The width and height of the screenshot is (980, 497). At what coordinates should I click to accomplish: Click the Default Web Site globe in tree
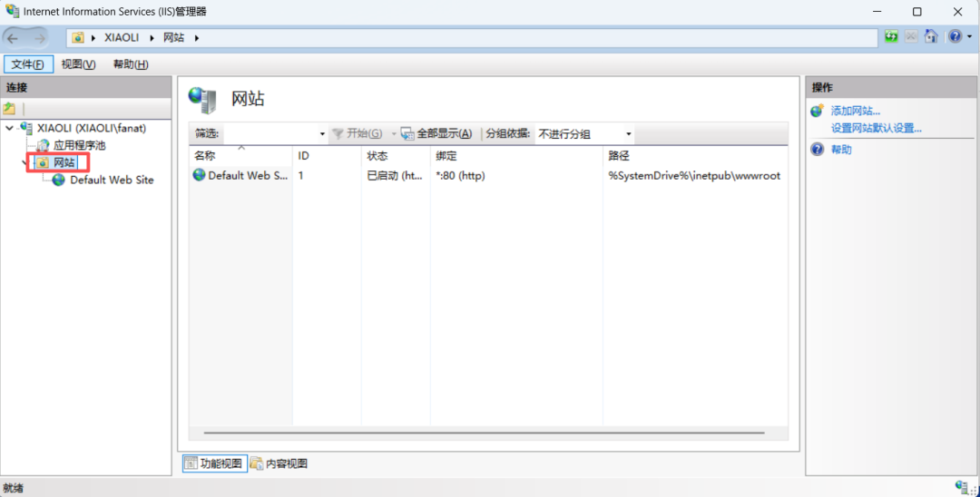[x=59, y=180]
